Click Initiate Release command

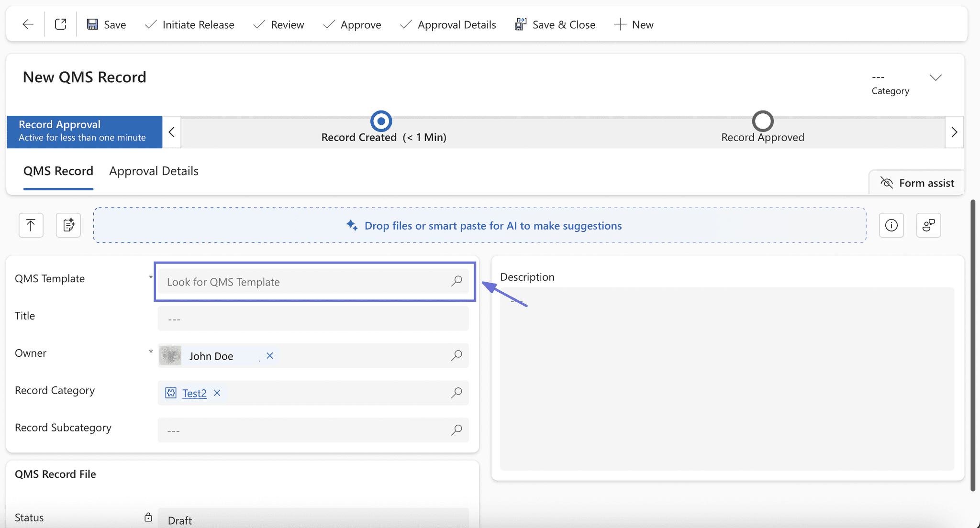(189, 24)
